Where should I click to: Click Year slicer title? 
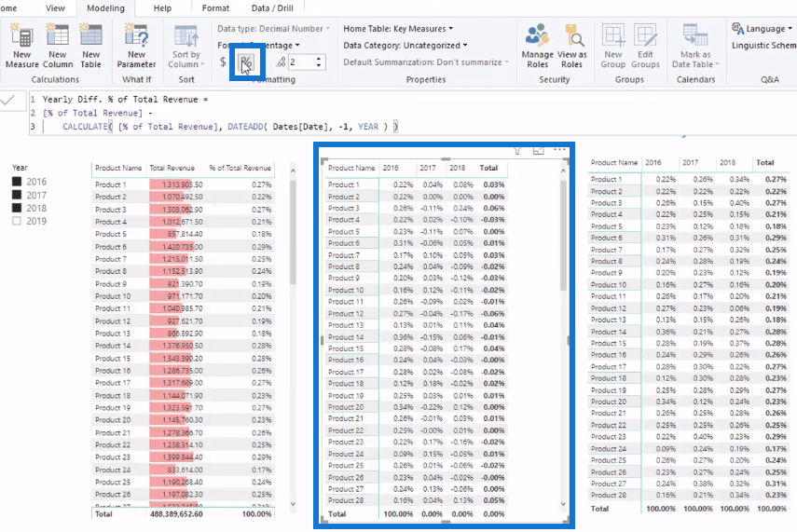[20, 167]
